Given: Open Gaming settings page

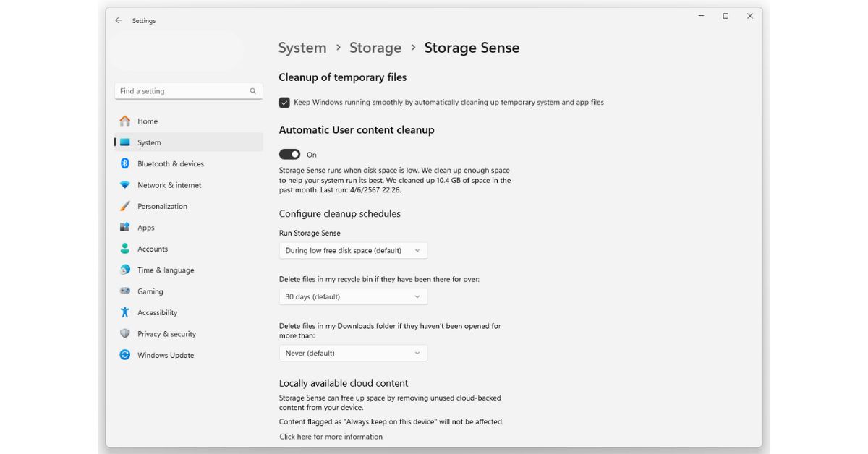Looking at the screenshot, I should click(189, 291).
